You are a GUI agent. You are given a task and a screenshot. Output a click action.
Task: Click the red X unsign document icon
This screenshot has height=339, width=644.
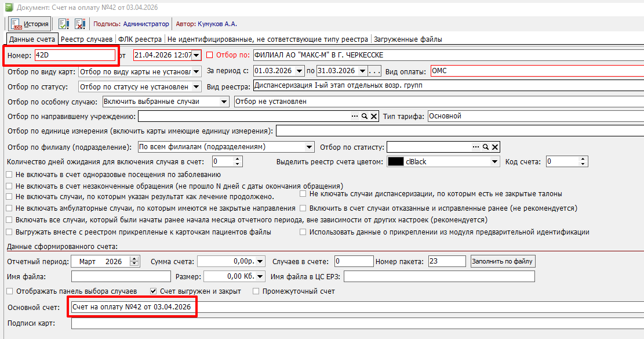coord(79,24)
